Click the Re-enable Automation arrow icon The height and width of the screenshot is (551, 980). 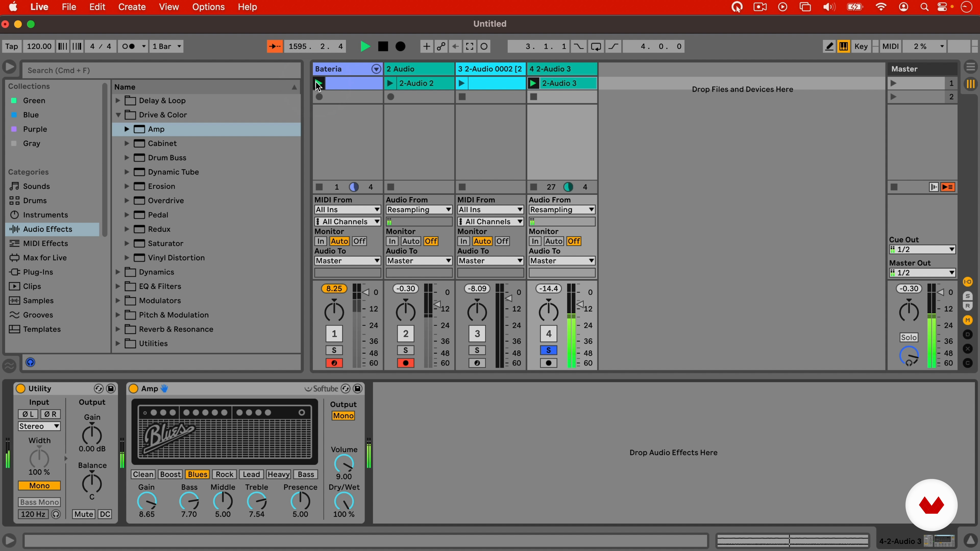(x=455, y=46)
